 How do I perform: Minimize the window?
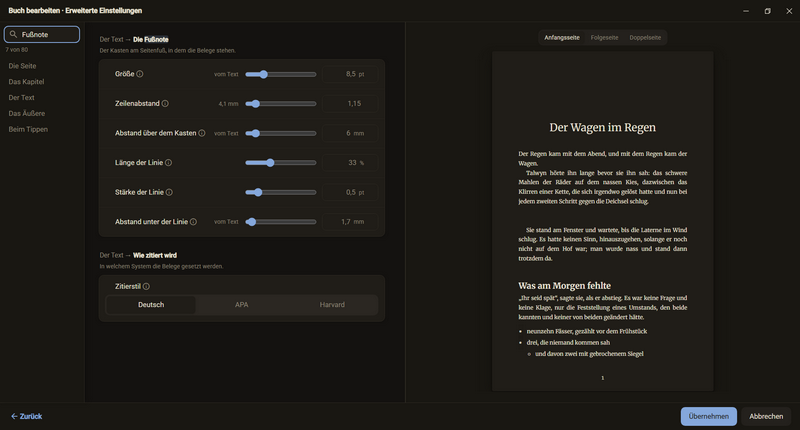click(746, 11)
